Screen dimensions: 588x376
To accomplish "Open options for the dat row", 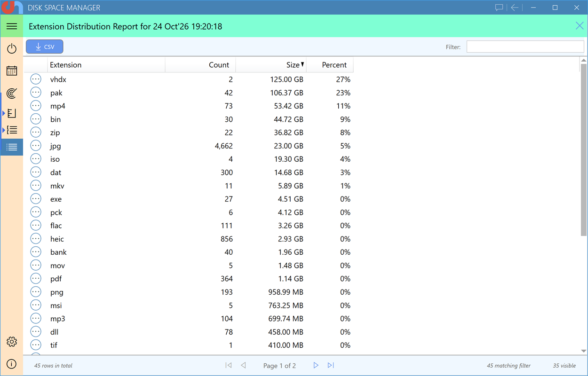I will click(x=36, y=172).
